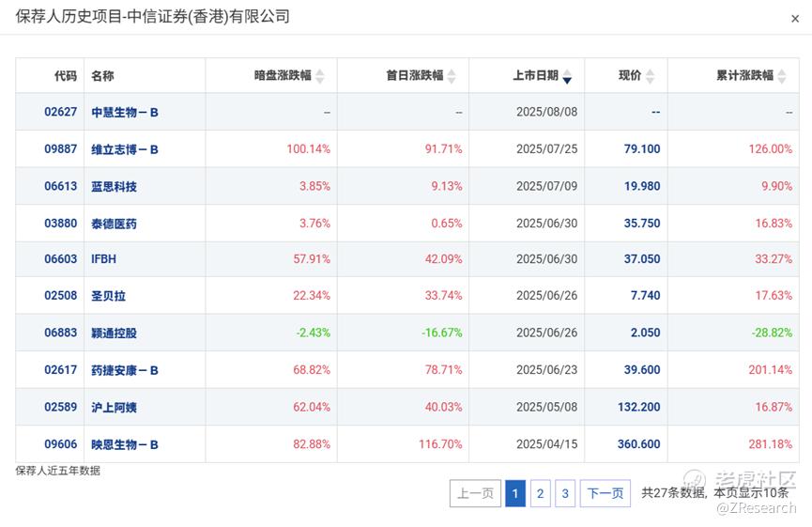Open 药捷安康－B stock link
The image size is (812, 527).
[x=125, y=370]
